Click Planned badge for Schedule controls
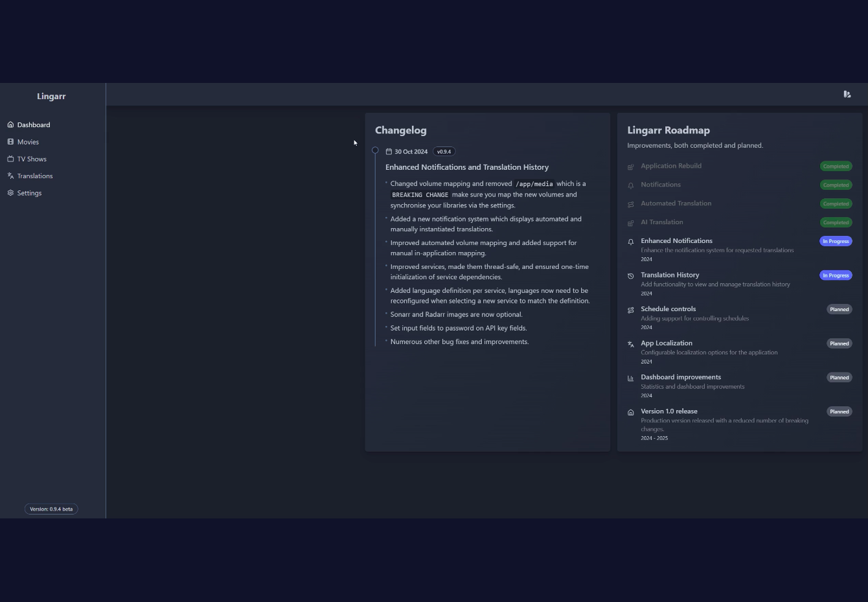This screenshot has width=868, height=602. click(839, 309)
